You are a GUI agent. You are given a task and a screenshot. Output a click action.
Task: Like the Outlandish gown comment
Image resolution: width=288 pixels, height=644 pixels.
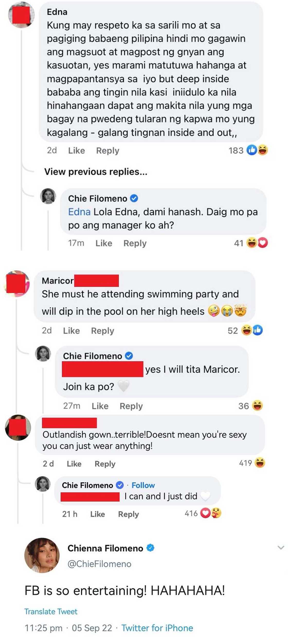click(74, 464)
